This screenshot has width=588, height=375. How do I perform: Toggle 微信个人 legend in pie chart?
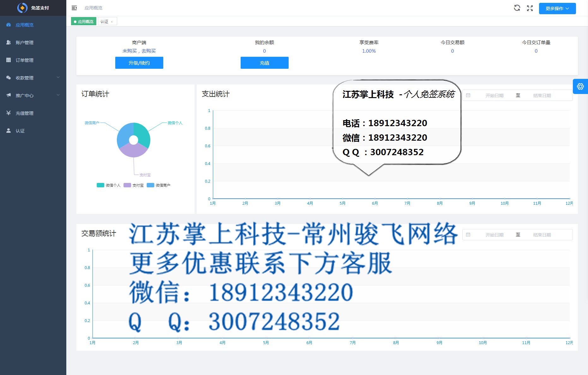pyautogui.click(x=109, y=185)
